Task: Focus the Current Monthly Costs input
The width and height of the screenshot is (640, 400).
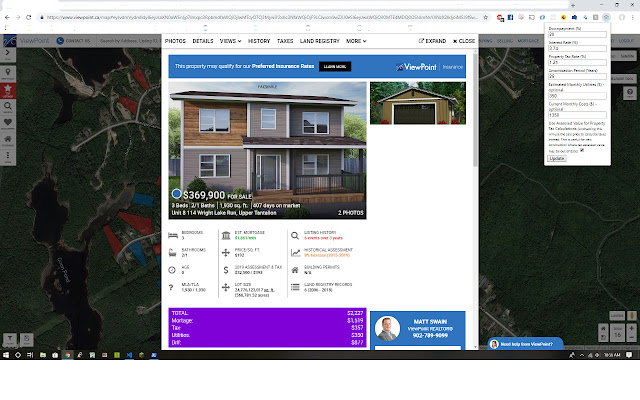Action: [x=577, y=115]
